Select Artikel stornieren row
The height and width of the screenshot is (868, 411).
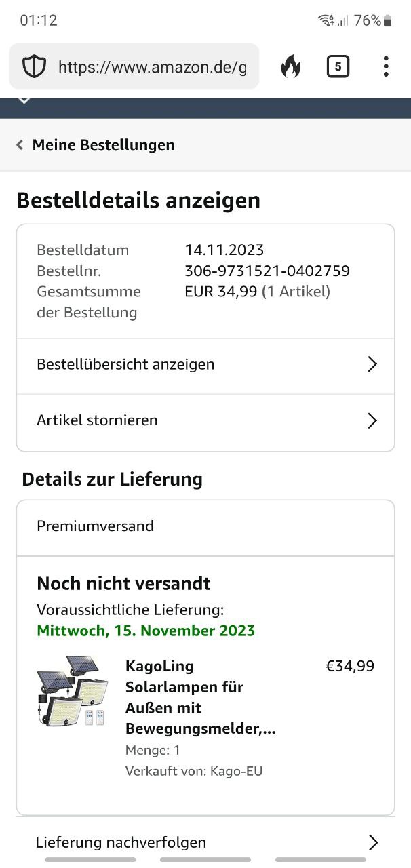tap(206, 421)
